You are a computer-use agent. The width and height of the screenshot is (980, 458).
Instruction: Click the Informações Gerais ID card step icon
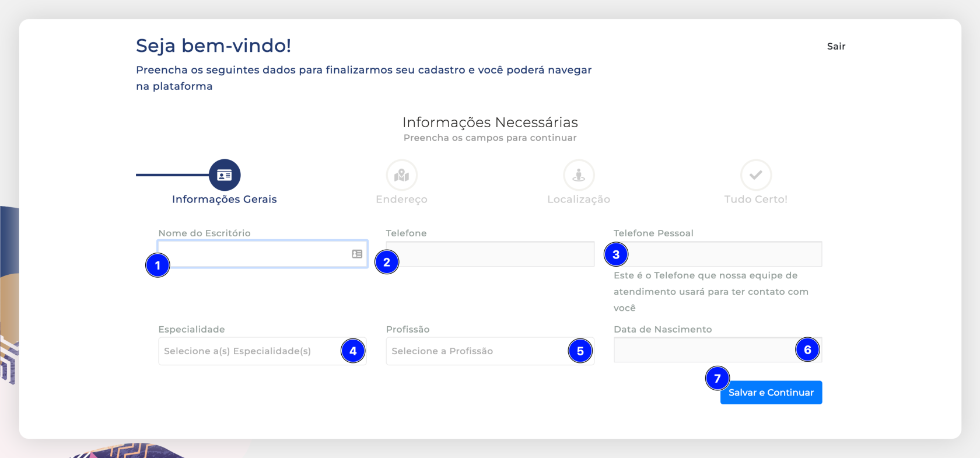pyautogui.click(x=225, y=175)
